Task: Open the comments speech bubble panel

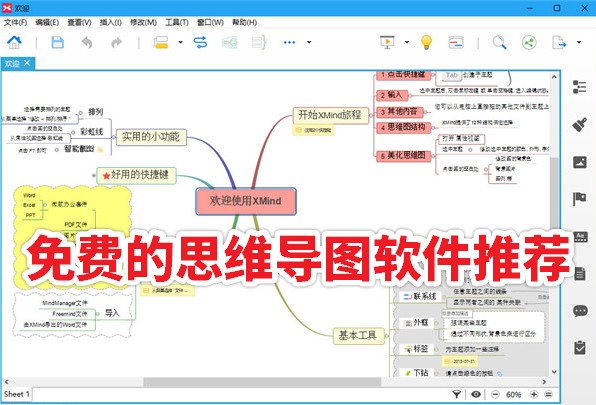Action: [580, 311]
